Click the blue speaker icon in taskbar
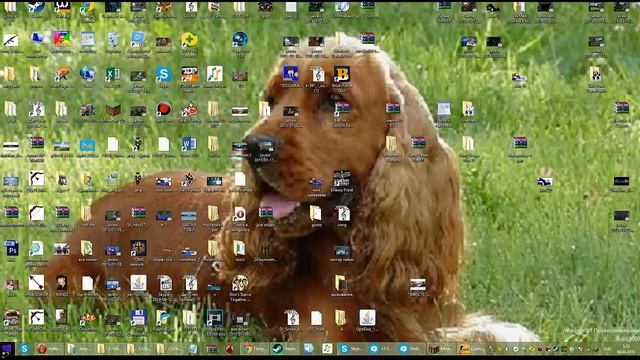This screenshot has width=640, height=360. point(309,349)
